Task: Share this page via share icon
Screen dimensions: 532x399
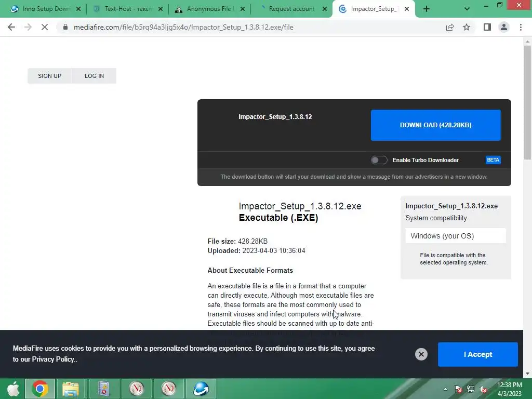Action: pos(450,27)
